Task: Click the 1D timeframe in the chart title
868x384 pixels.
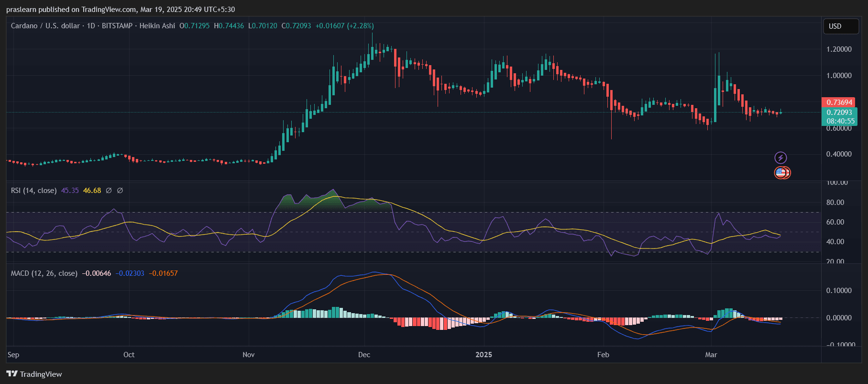Action: tap(91, 26)
